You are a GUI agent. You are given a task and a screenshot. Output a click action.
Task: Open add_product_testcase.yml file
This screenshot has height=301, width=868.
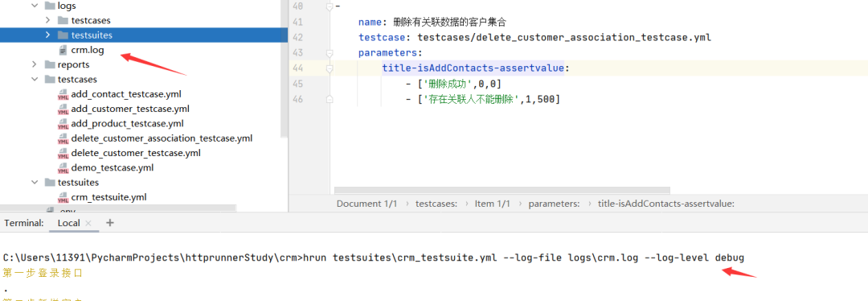[x=127, y=124]
